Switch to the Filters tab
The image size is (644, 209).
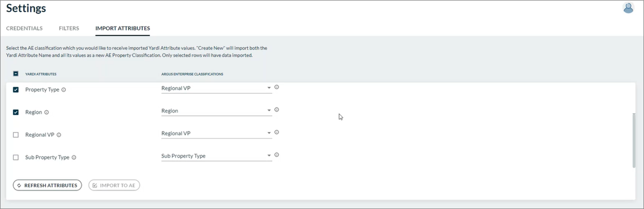pos(69,28)
